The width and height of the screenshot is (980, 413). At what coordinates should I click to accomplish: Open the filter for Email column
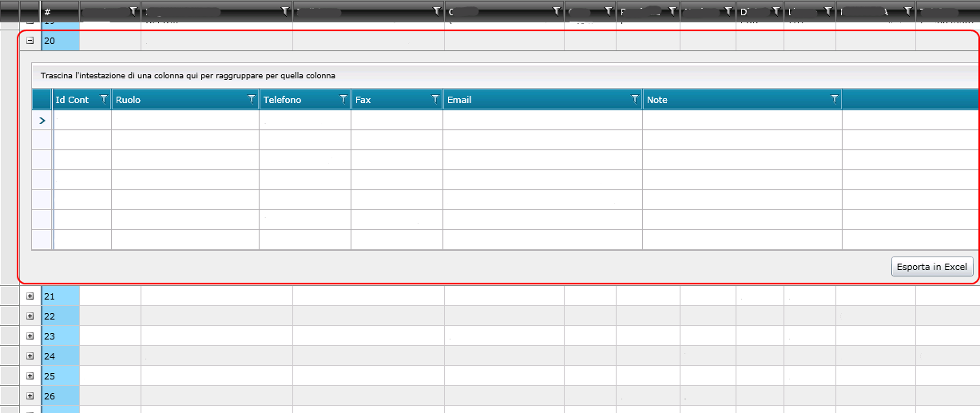point(634,100)
